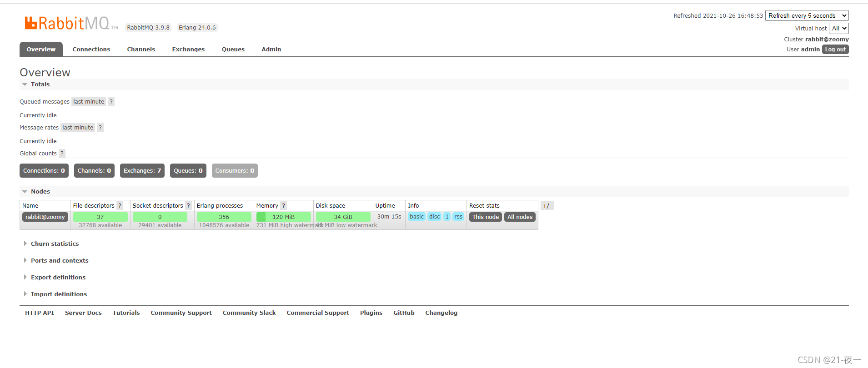
Task: Toggle node columns with +/- control
Action: (547, 206)
